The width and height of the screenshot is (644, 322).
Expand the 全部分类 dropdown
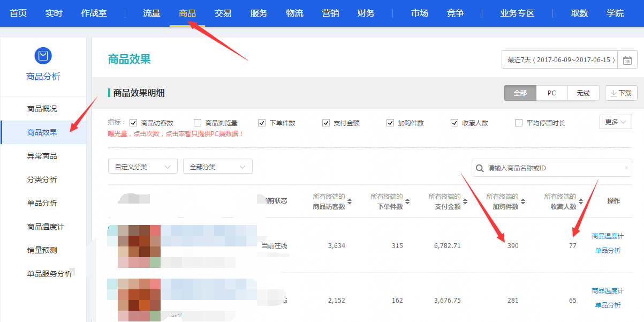click(217, 167)
